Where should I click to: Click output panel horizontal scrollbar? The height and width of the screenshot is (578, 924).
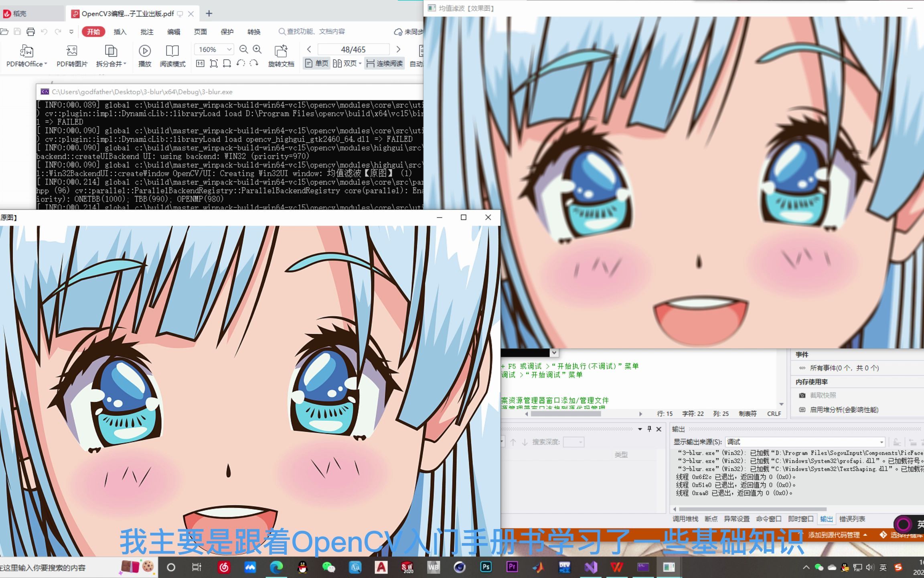coord(753,509)
